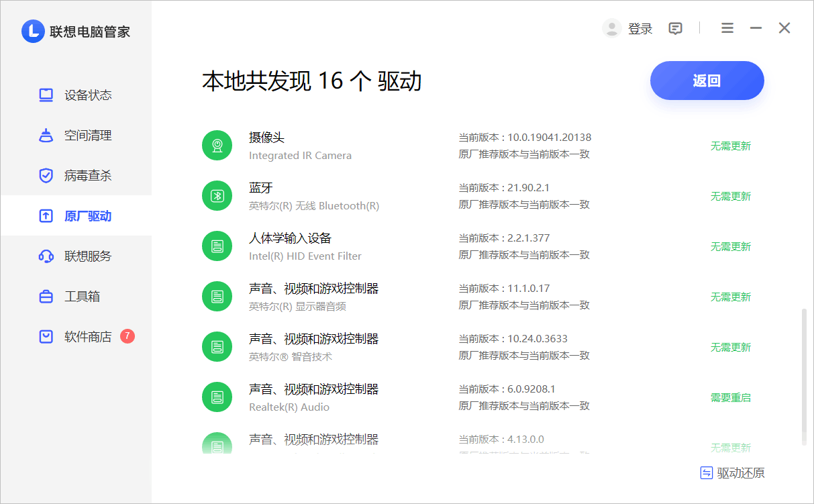Minimize the Lenovo PC Manager window

point(756,28)
